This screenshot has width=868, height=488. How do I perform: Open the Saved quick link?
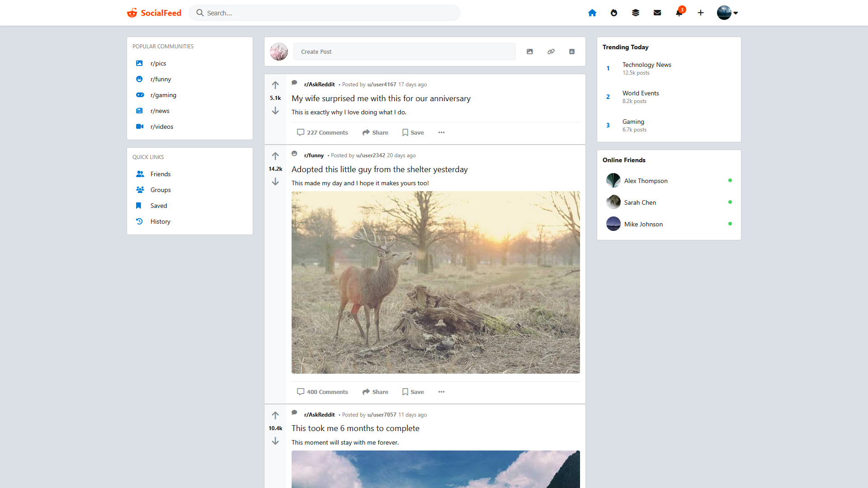tap(159, 206)
